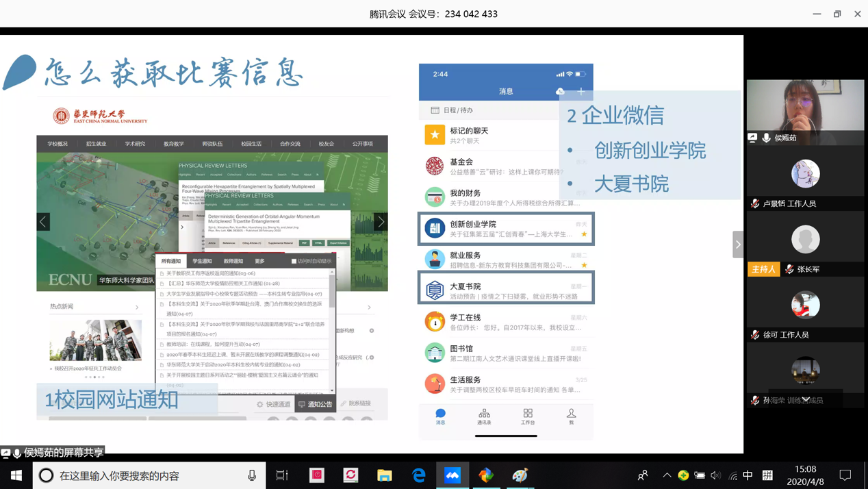The height and width of the screenshot is (489, 868).
Task: Switch to the 工作台 tab in WeChat Work
Action: pyautogui.click(x=527, y=416)
